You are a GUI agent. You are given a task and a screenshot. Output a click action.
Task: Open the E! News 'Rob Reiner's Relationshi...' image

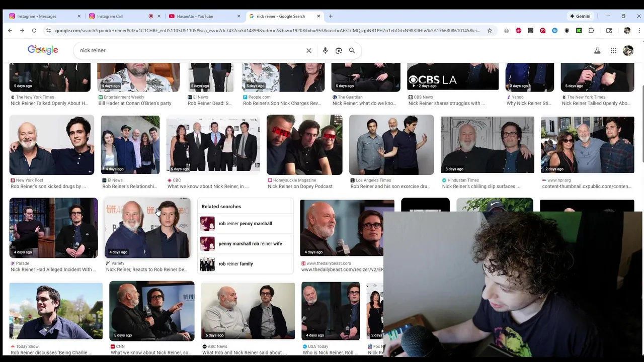(130, 145)
